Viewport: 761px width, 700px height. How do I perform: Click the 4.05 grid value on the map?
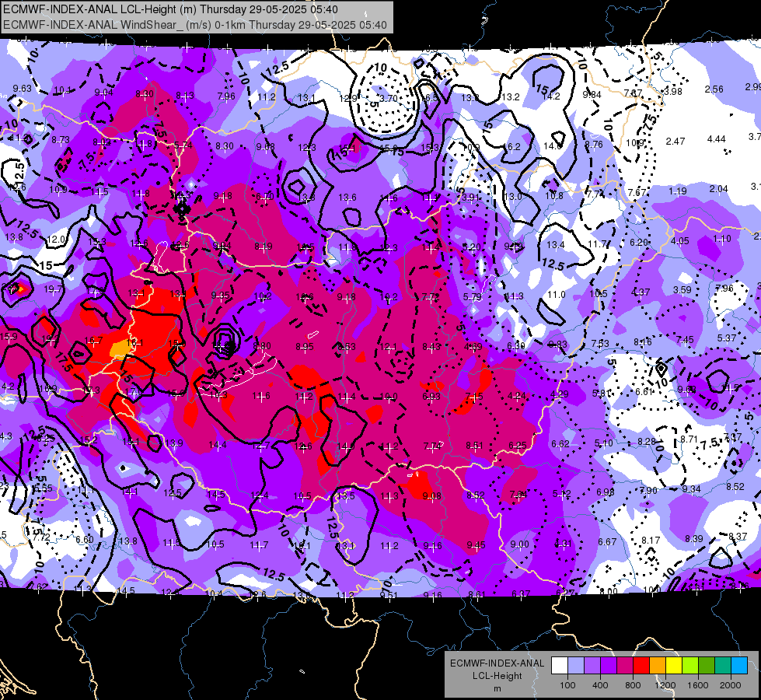680,241
